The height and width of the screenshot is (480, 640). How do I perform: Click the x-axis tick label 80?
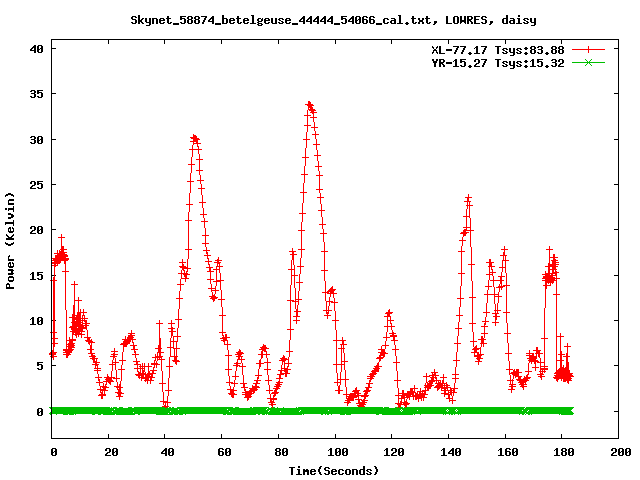coord(281,452)
